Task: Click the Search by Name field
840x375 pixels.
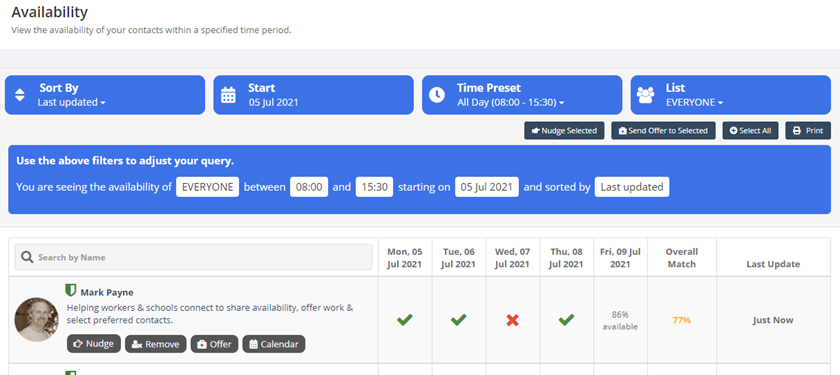Action: 193,257
